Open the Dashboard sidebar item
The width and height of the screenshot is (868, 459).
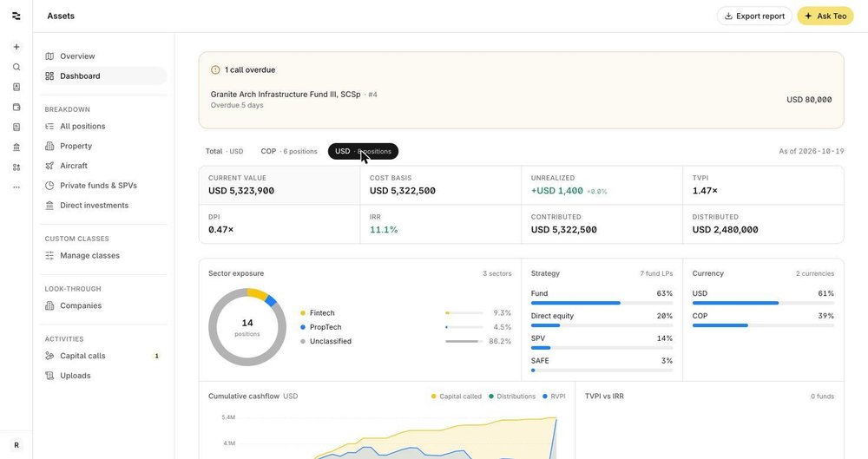[x=103, y=75]
